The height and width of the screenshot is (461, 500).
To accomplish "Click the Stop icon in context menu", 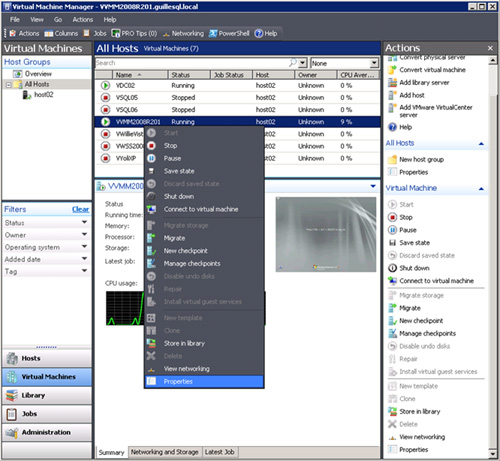I will 151,146.
